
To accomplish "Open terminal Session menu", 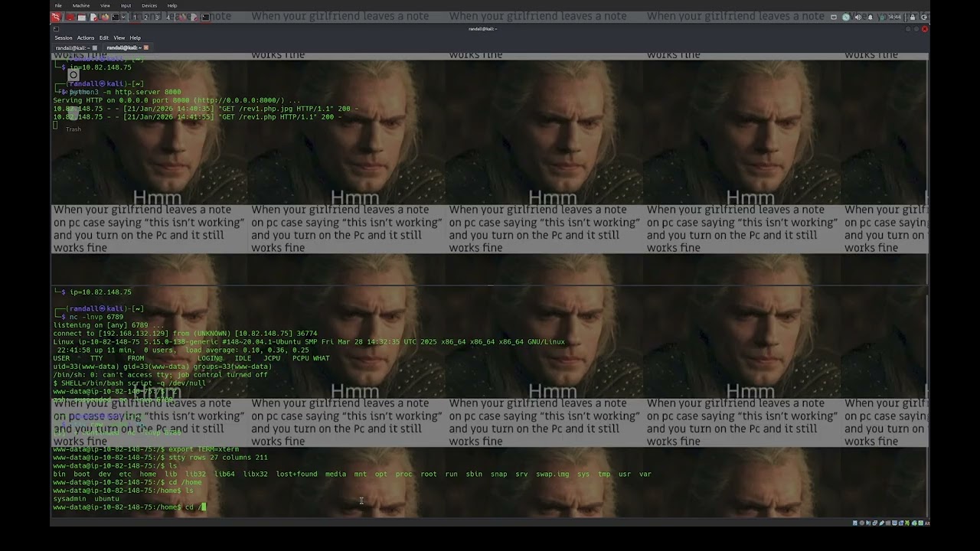I will [64, 37].
